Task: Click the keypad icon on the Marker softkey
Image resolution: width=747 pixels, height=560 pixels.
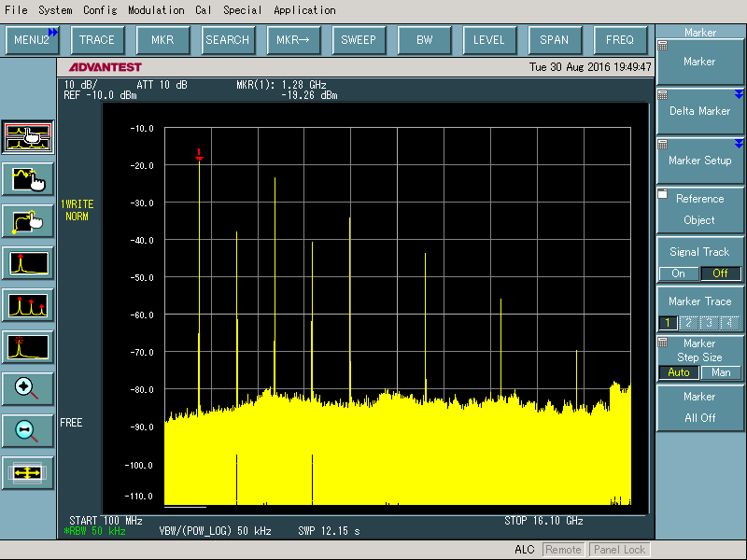Action: tap(663, 46)
